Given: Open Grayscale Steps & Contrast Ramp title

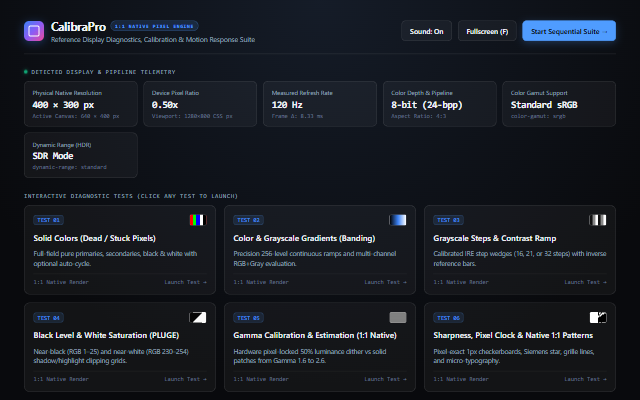Looking at the screenshot, I should pyautogui.click(x=495, y=238).
